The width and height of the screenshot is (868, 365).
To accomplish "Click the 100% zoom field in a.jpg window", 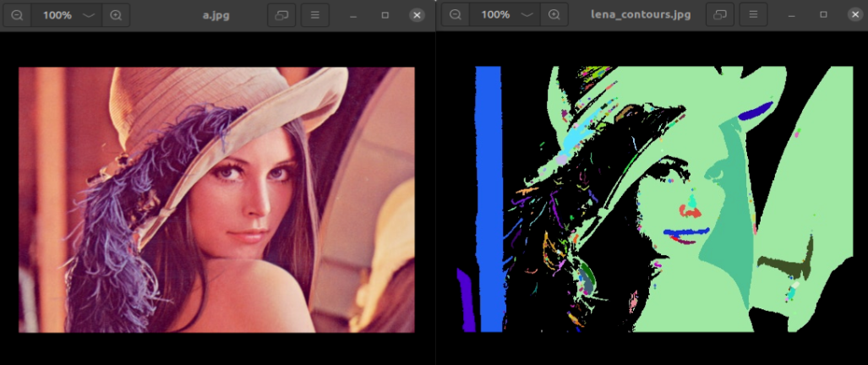I will click(57, 15).
